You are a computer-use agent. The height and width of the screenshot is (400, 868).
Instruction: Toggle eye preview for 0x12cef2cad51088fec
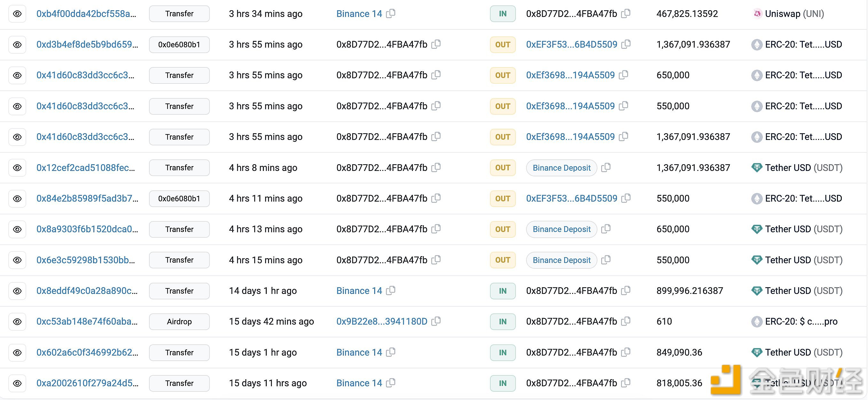pyautogui.click(x=17, y=168)
